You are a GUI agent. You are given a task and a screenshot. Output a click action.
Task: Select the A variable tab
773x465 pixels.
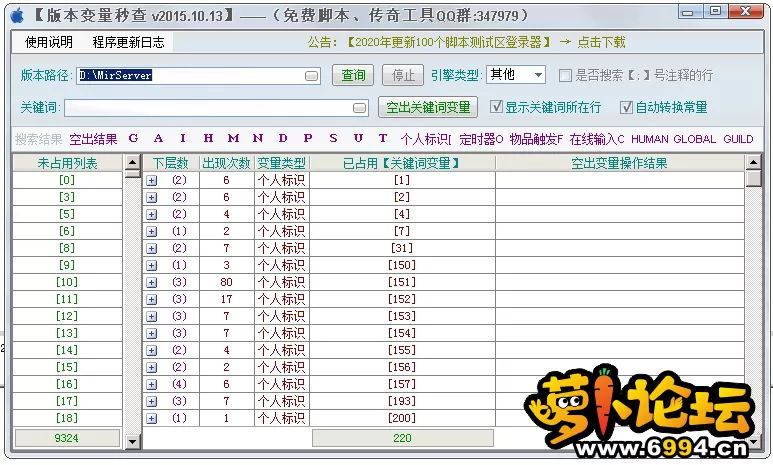click(x=158, y=139)
